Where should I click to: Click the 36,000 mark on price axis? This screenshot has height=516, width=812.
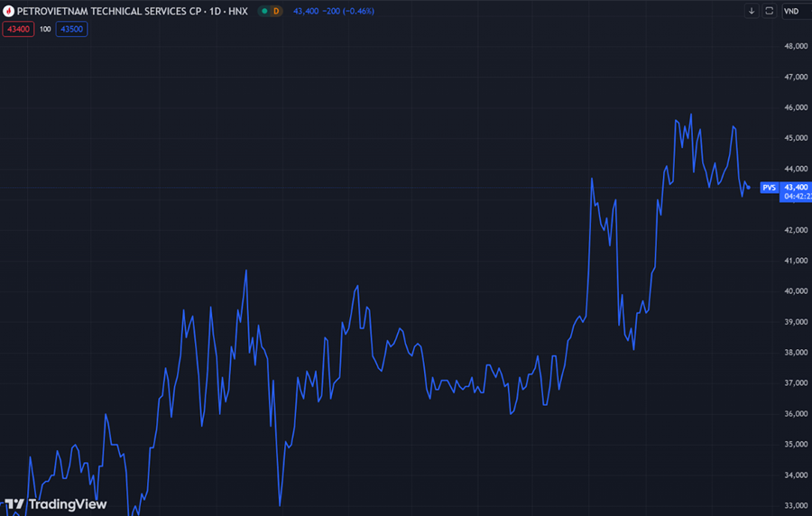tap(795, 414)
